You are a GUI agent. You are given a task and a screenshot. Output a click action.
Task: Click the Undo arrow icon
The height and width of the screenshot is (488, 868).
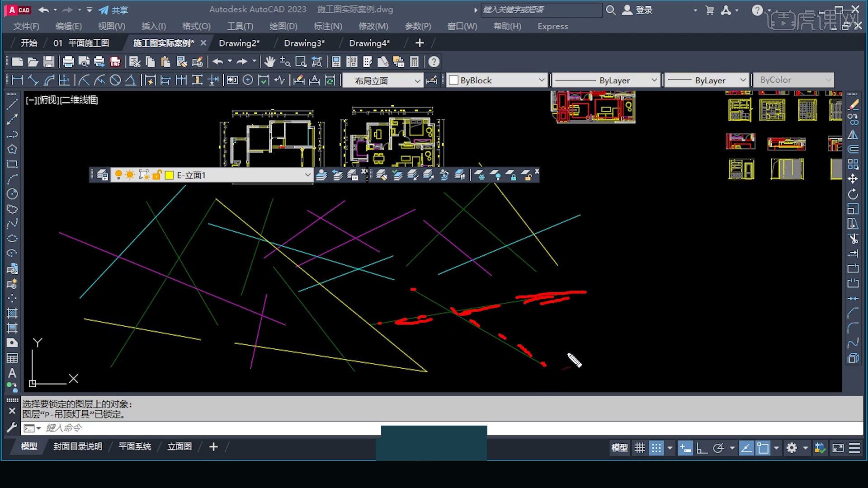(x=218, y=61)
